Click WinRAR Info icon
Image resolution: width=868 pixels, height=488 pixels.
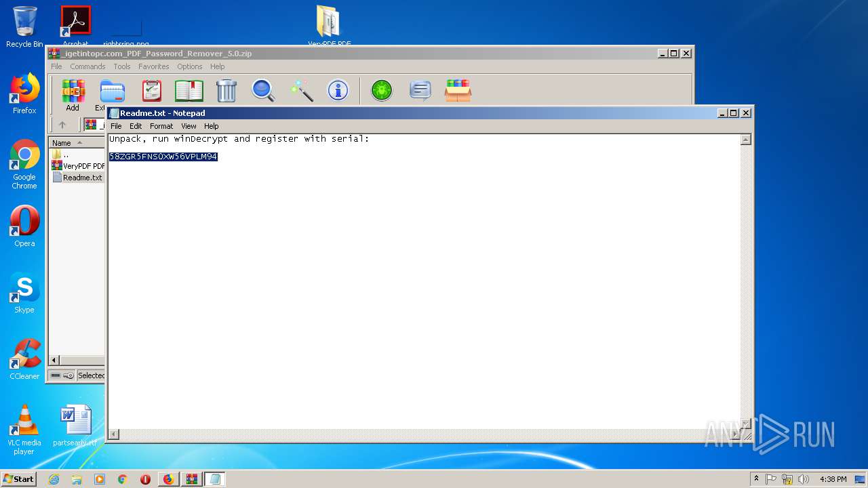[338, 90]
